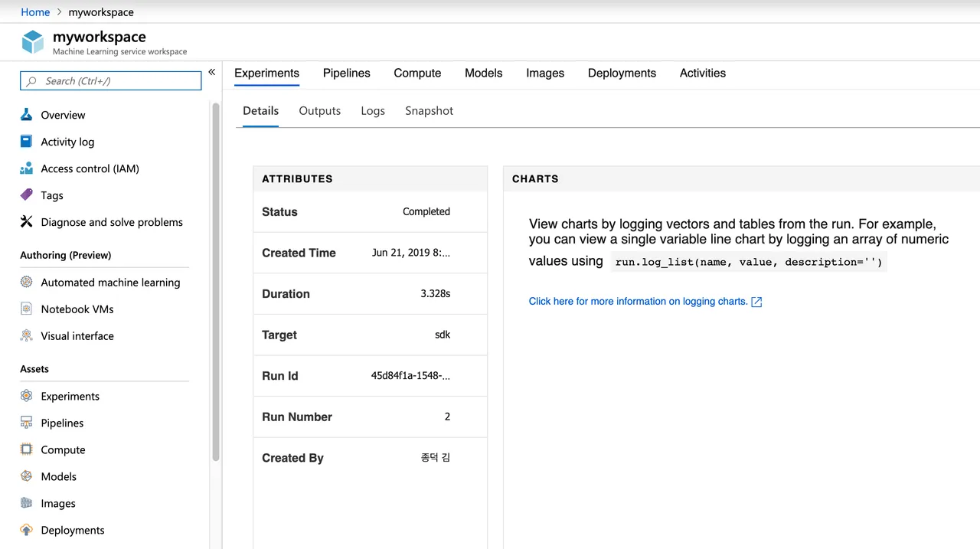The width and height of the screenshot is (980, 549).
Task: Open Deployments under Assets
Action: point(73,530)
